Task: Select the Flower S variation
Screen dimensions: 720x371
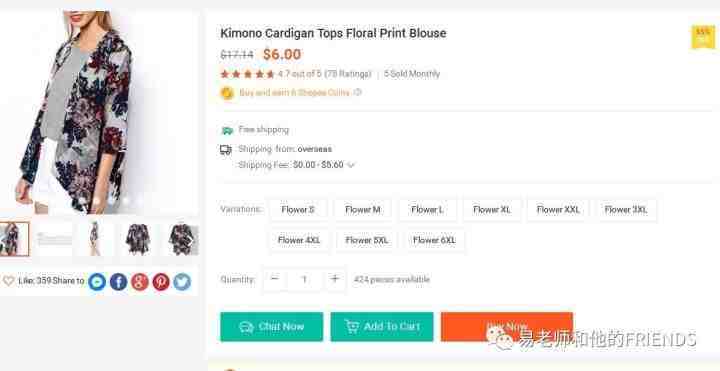Action: 298,210
